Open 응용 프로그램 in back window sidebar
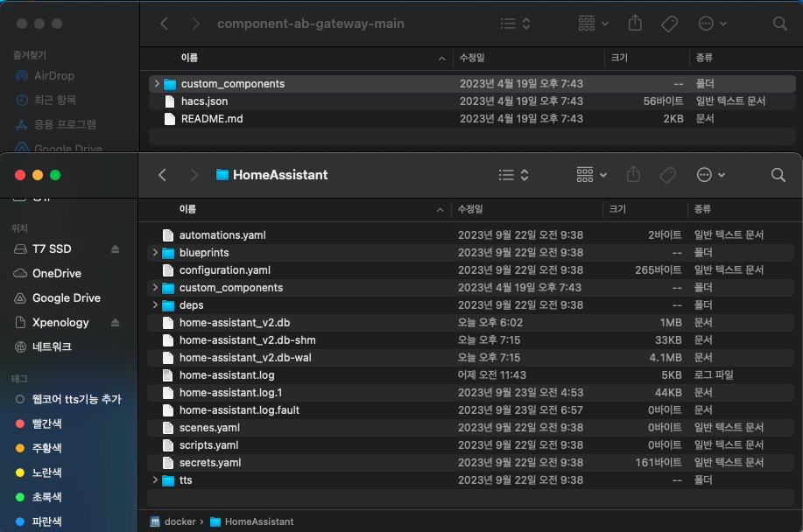 pos(65,124)
